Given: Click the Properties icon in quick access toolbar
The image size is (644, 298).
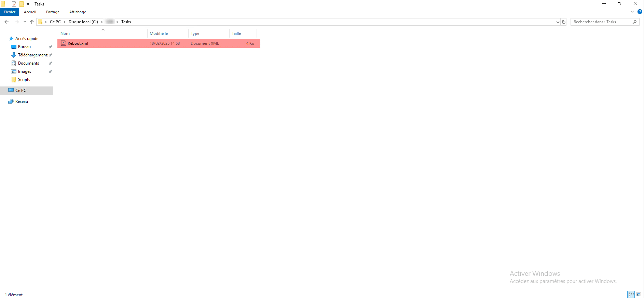Looking at the screenshot, I should (x=14, y=4).
